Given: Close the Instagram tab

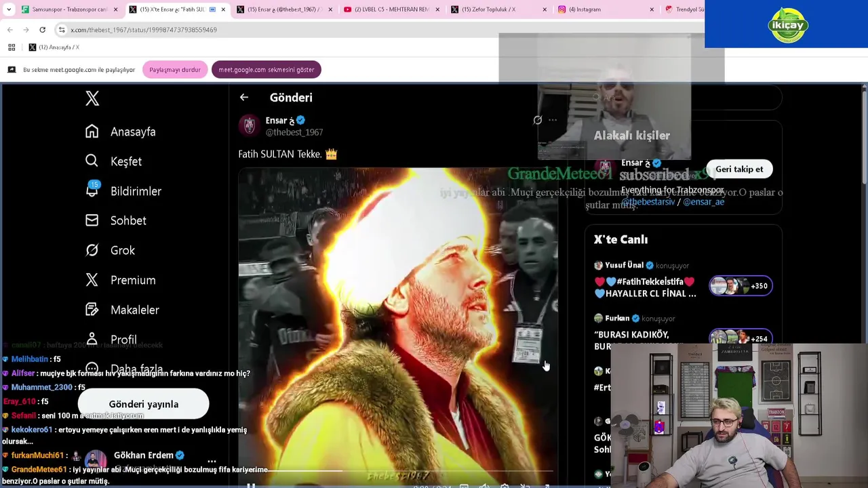Looking at the screenshot, I should coord(652,9).
